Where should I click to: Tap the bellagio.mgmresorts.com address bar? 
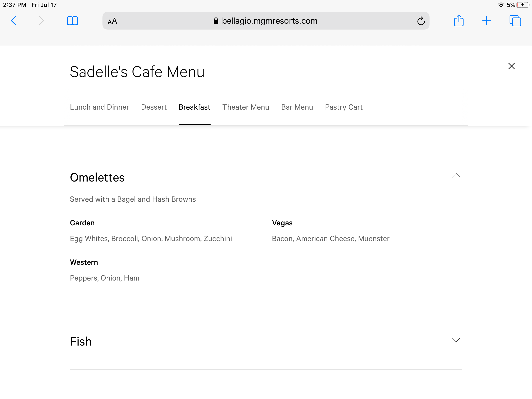point(266,21)
